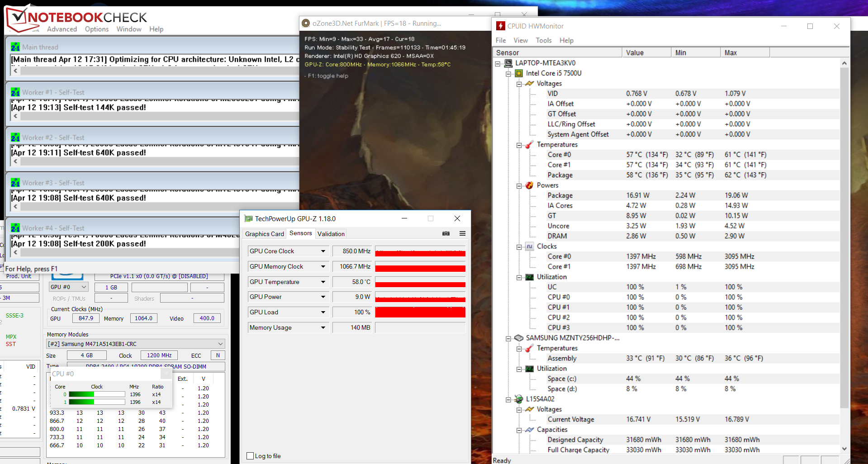Collapse the Clocks tree section
The image size is (868, 464).
pos(519,247)
